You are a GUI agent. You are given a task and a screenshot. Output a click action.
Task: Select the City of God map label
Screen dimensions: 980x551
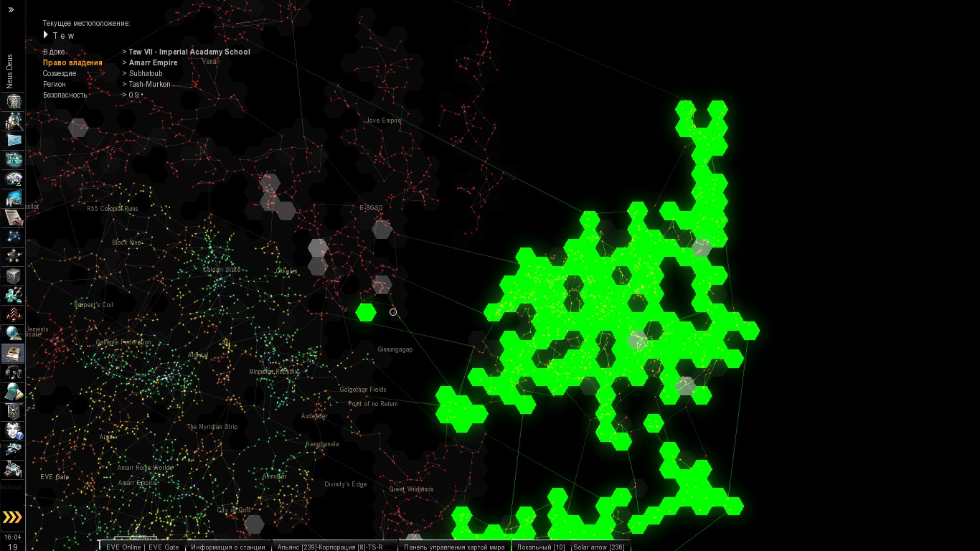pos(234,510)
